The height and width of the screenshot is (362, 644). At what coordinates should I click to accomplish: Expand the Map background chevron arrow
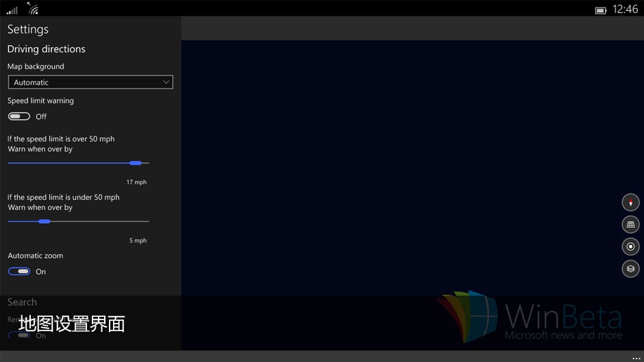166,82
